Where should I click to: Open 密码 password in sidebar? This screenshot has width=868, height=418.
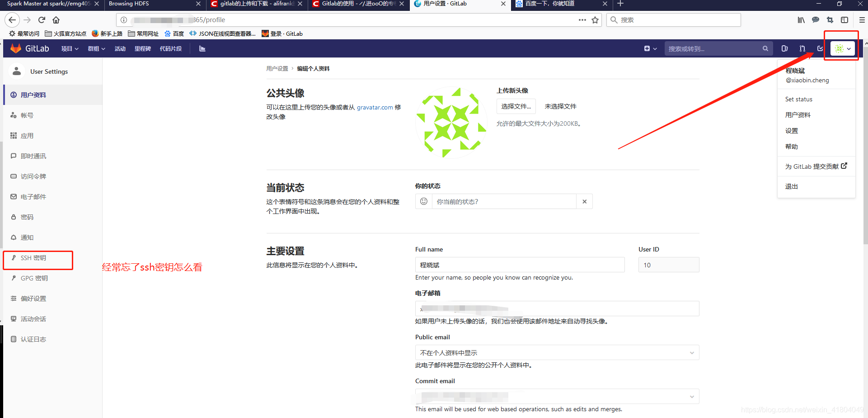coord(53,217)
